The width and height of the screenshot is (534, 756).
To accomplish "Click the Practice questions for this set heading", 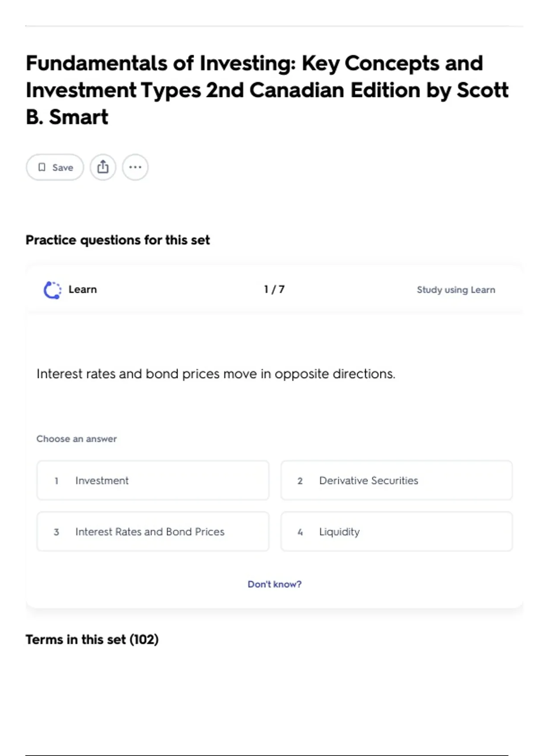I will pos(117,240).
